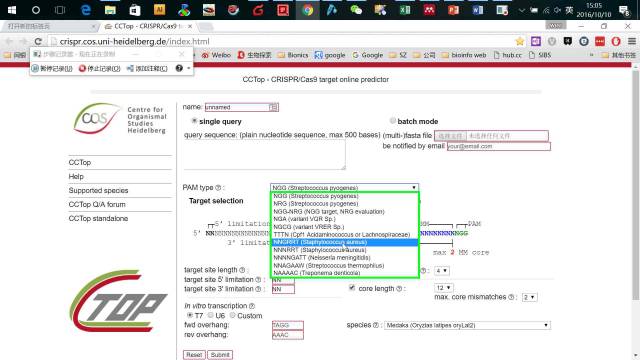640x360 pixels.
Task: Bookmark this page with the star icon
Action: point(520,41)
